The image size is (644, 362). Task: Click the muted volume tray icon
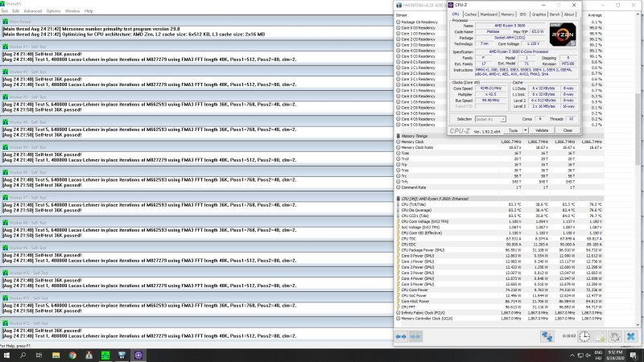pyautogui.click(x=588, y=356)
